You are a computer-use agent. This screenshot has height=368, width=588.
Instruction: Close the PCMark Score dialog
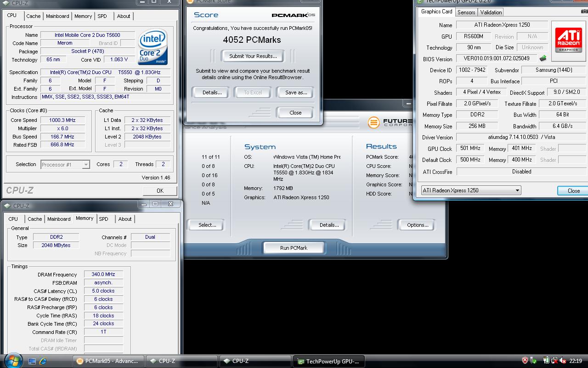coord(295,113)
